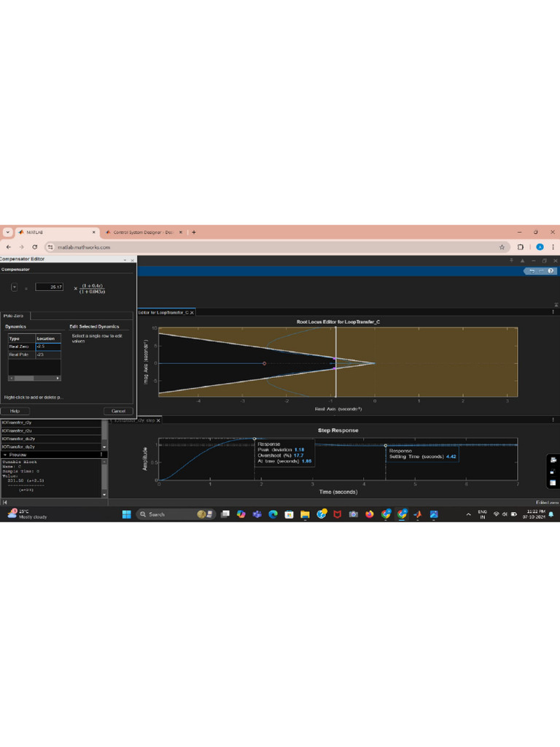Open the step response panel three-dot menu
560x747 pixels.
point(553,419)
